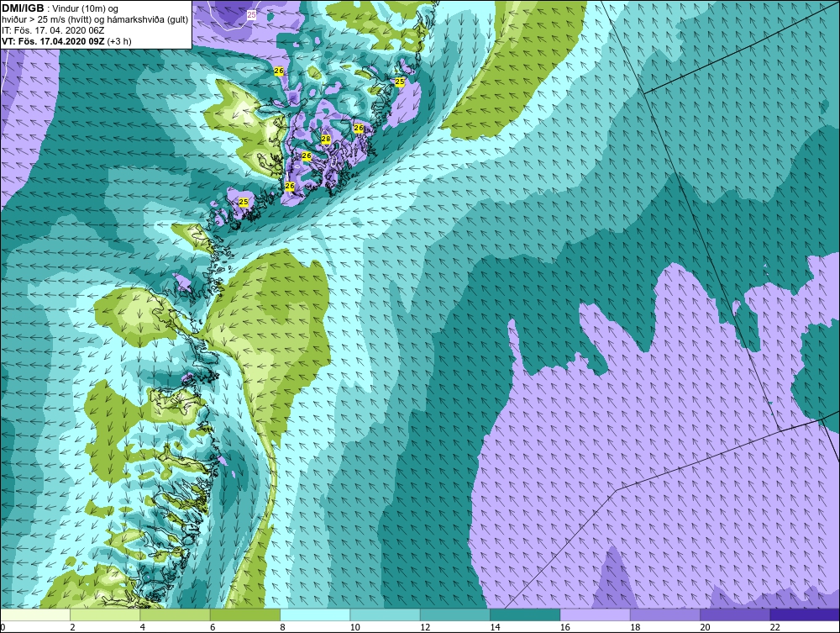Click the legend scale value 2

pyautogui.click(x=72, y=627)
